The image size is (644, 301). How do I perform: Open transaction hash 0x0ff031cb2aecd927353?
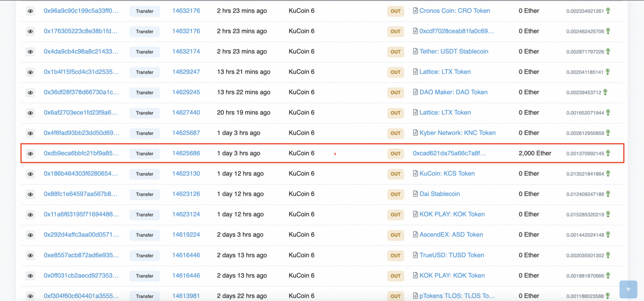click(x=81, y=276)
